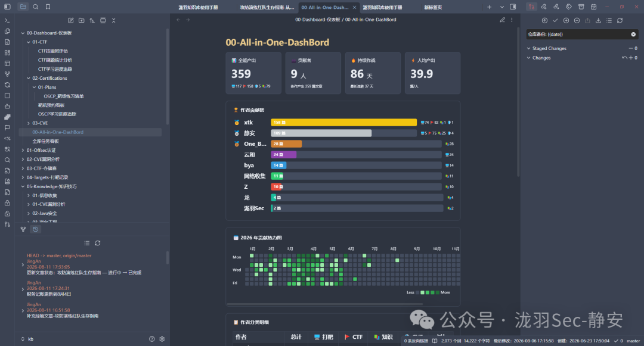Open the tab list dropdown arrow
This screenshot has height=346, width=644.
(502, 7)
